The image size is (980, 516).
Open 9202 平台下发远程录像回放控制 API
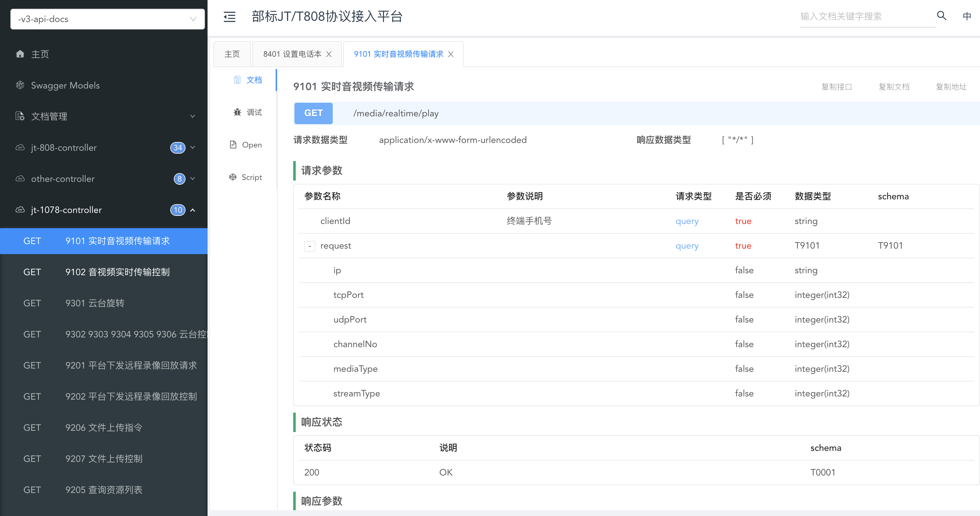coord(103,397)
